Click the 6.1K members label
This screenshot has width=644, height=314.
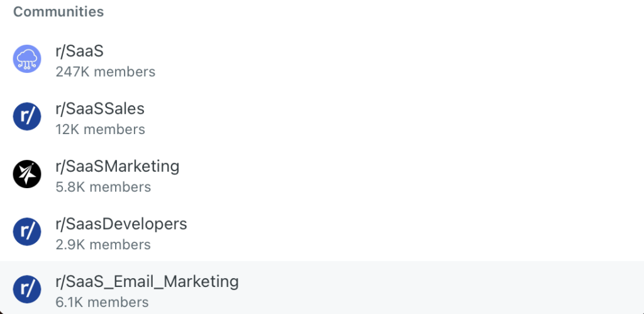coord(102,302)
